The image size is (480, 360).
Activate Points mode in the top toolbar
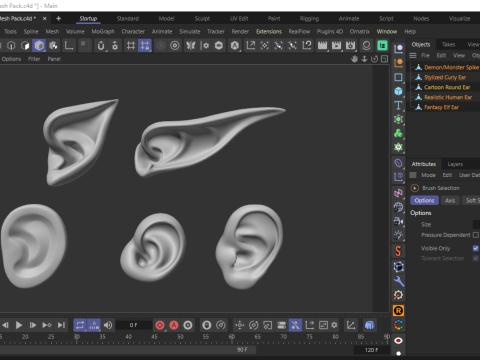point(11,45)
